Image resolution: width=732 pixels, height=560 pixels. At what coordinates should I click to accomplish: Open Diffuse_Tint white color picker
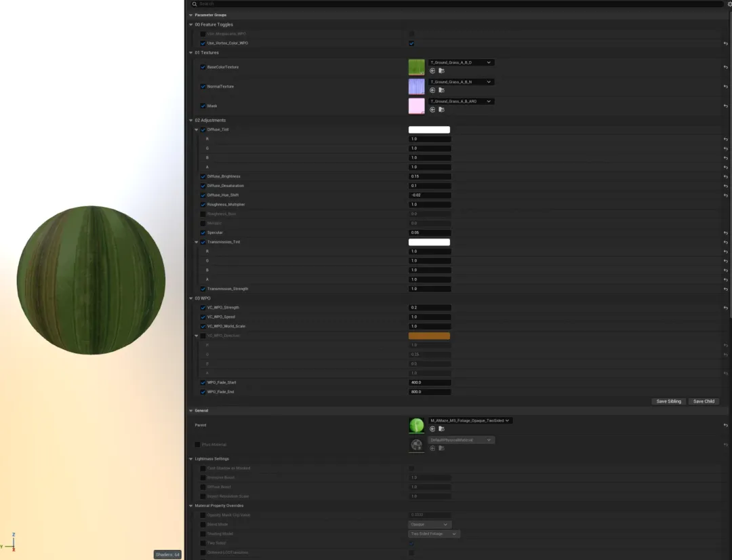click(x=429, y=130)
